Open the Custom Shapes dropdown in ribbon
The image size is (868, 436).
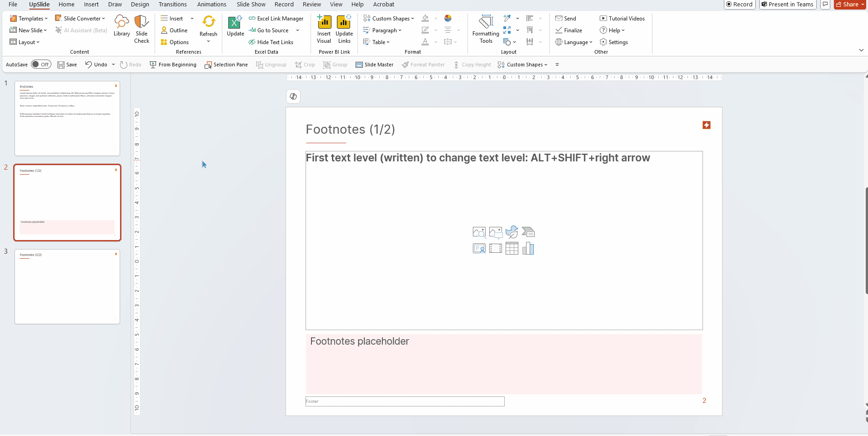click(389, 19)
